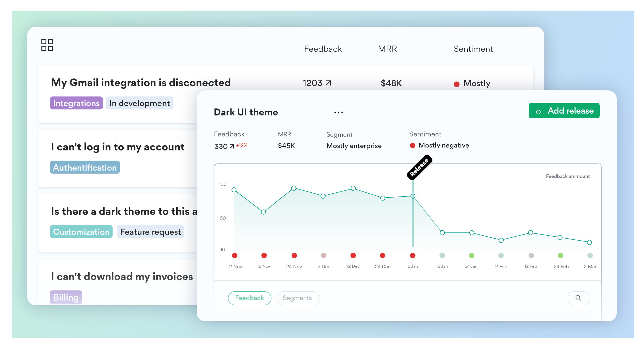Click the grid menu icon top-left
Screen dimensions: 644x349
tap(47, 45)
